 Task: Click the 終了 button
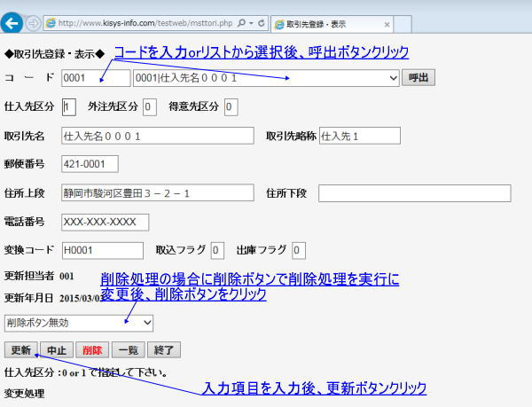(x=165, y=349)
